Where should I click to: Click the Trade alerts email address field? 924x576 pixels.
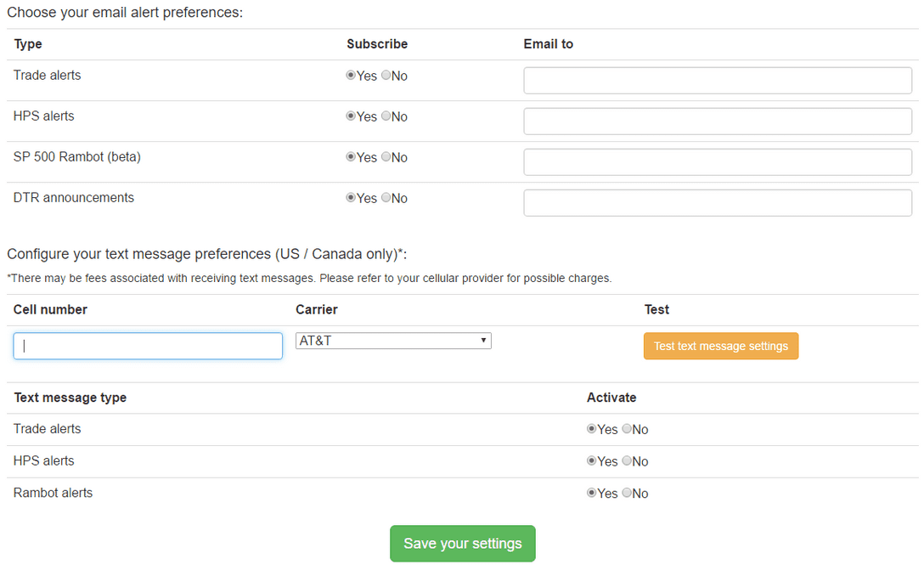[x=718, y=81]
